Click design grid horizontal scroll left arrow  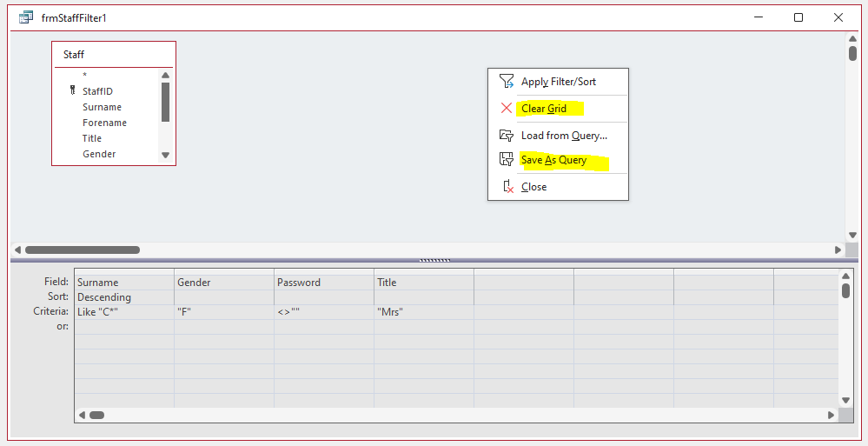(x=82, y=415)
